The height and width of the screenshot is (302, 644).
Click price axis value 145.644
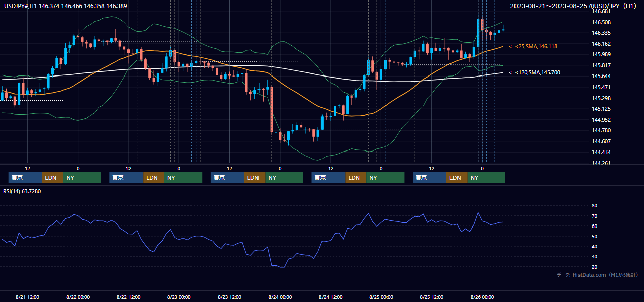pos(601,76)
